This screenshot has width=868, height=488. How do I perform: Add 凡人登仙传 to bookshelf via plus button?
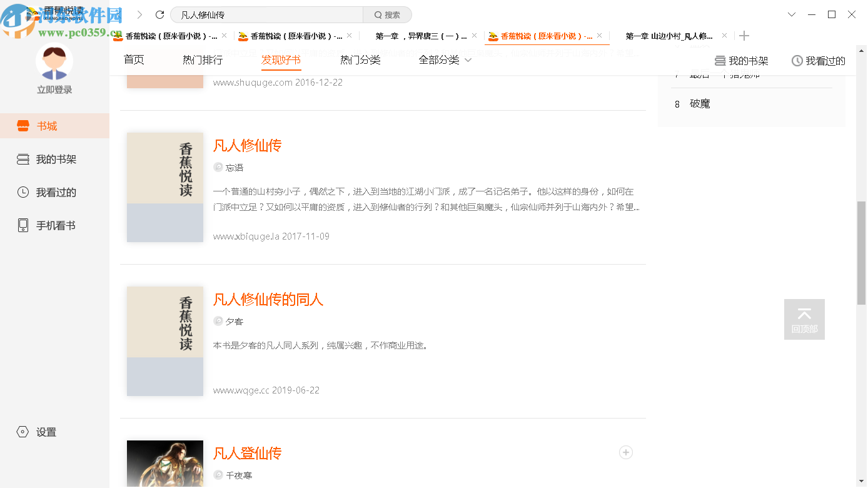pyautogui.click(x=625, y=452)
